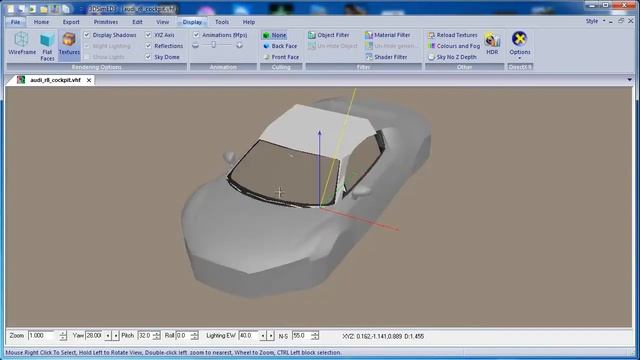The height and width of the screenshot is (360, 640).
Task: Step the Zoom value spinner
Action: (x=62, y=336)
